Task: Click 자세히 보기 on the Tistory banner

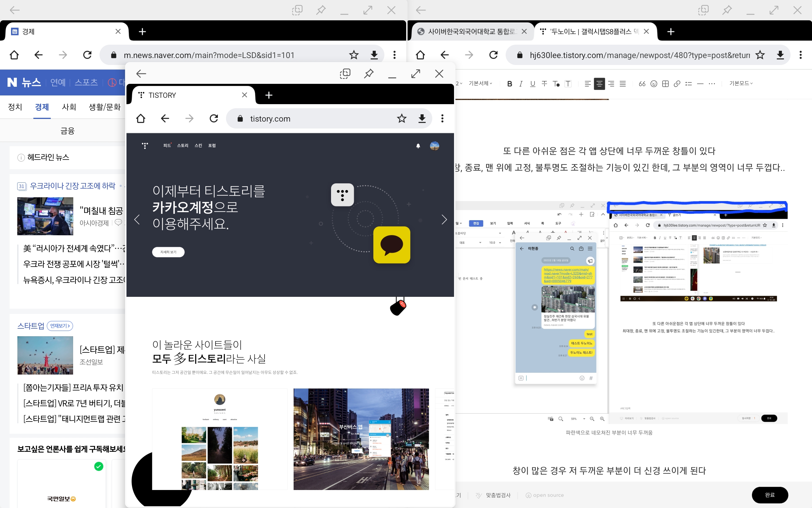Action: [x=168, y=252]
